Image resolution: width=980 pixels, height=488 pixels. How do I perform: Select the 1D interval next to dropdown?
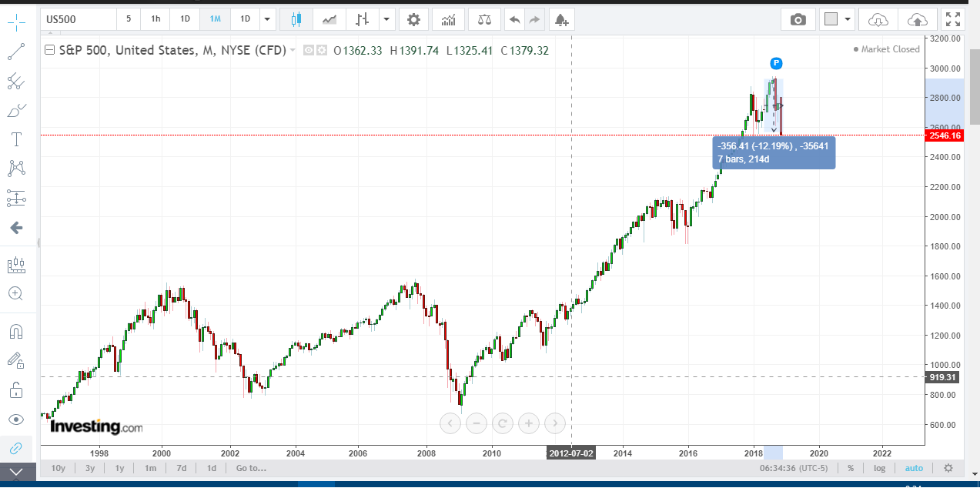tap(245, 19)
